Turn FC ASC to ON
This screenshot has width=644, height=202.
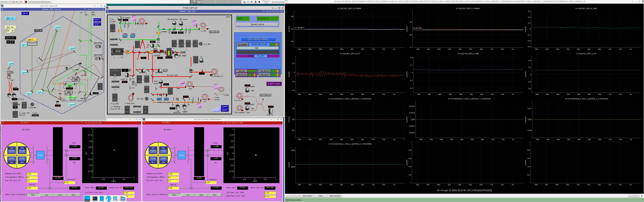12,31
